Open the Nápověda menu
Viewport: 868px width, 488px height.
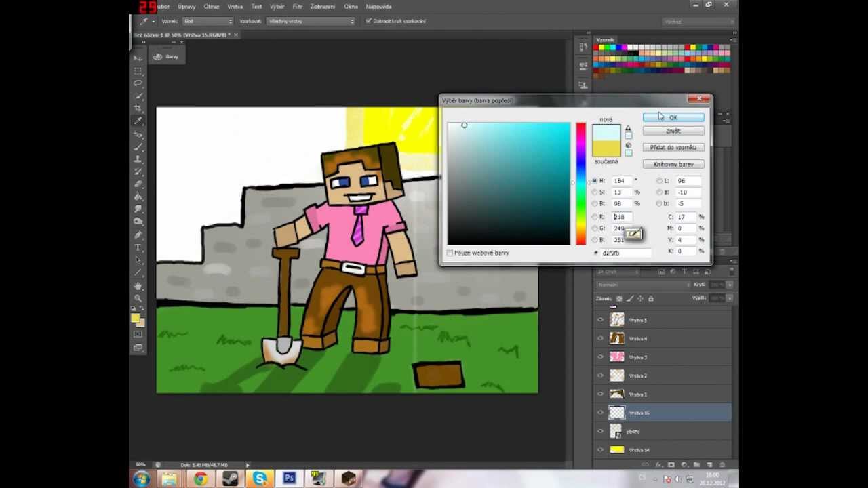tap(379, 7)
